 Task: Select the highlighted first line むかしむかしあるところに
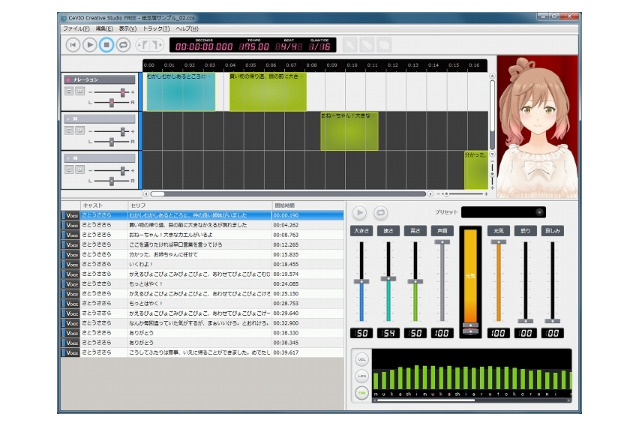pyautogui.click(x=202, y=215)
